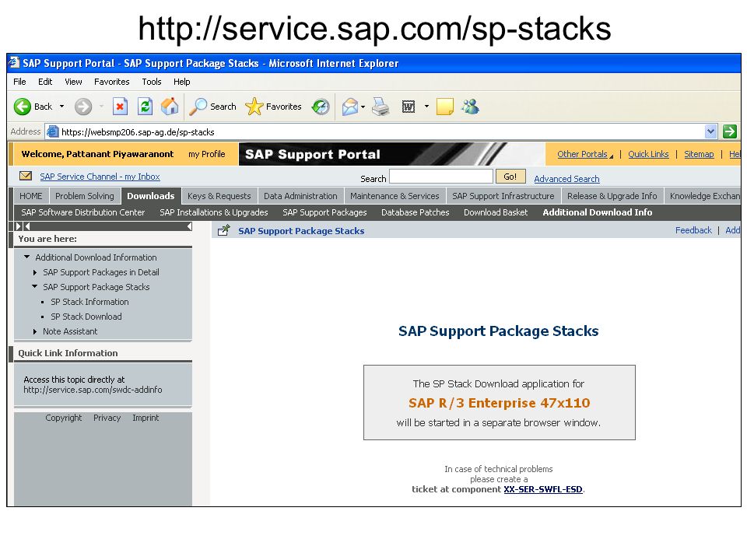
Task: Click the page icon in the address bar
Action: click(52, 131)
